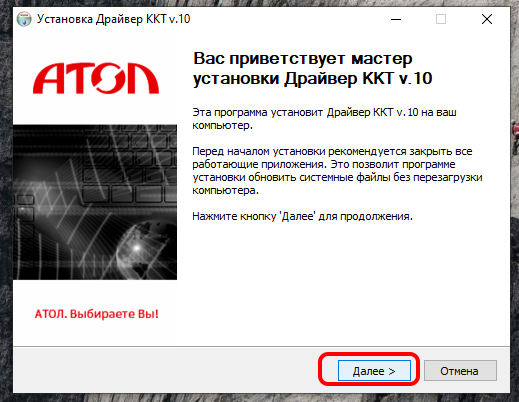Click the desktop wallpaper right of the dialog
The width and height of the screenshot is (519, 402).
[x=515, y=200]
